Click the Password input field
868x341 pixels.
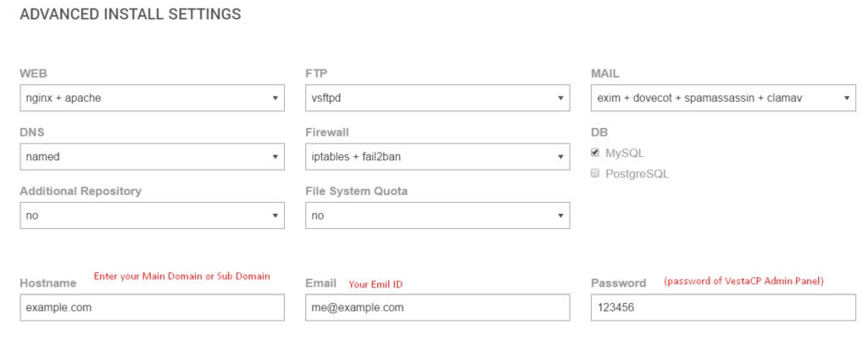722,307
